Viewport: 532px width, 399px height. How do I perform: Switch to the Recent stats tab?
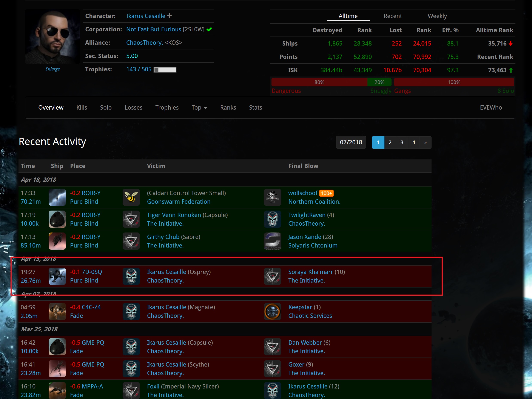[393, 16]
